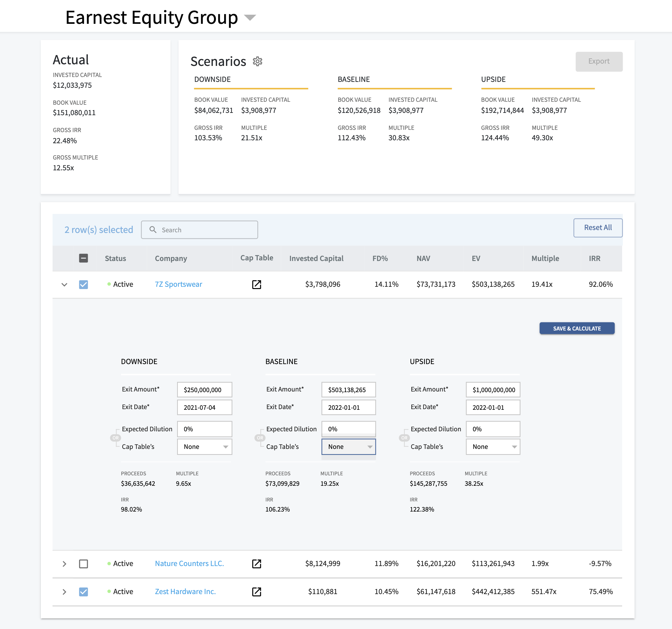Open the Nature Counters LLC. link
This screenshot has height=629, width=672.
(189, 564)
